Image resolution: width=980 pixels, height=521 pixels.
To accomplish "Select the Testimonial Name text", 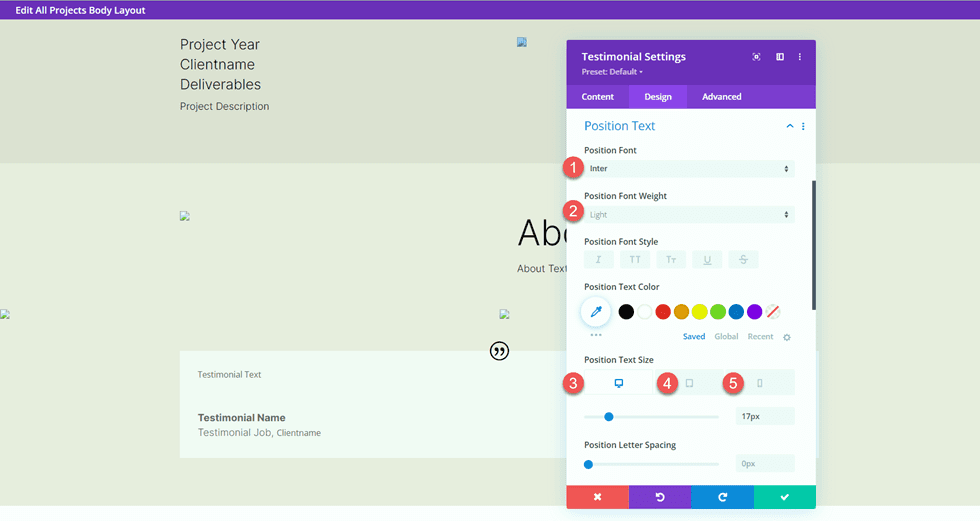I will [242, 417].
